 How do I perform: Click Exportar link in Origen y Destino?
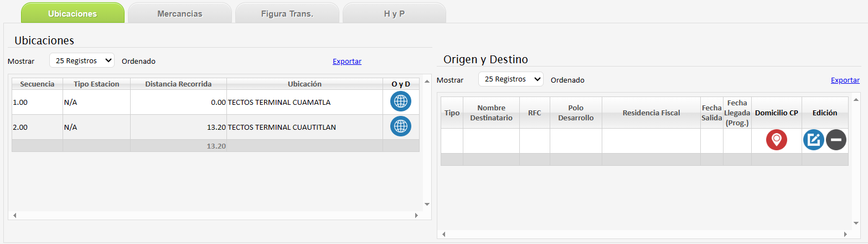(845, 80)
